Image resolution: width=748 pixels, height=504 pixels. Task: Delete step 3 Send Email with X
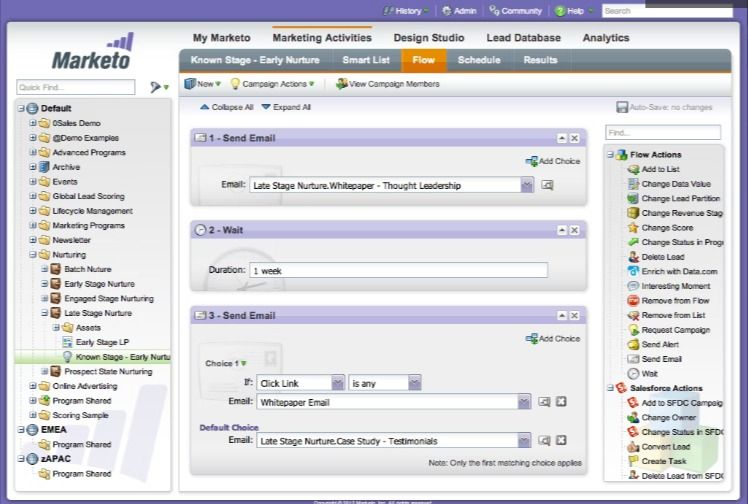pos(575,316)
